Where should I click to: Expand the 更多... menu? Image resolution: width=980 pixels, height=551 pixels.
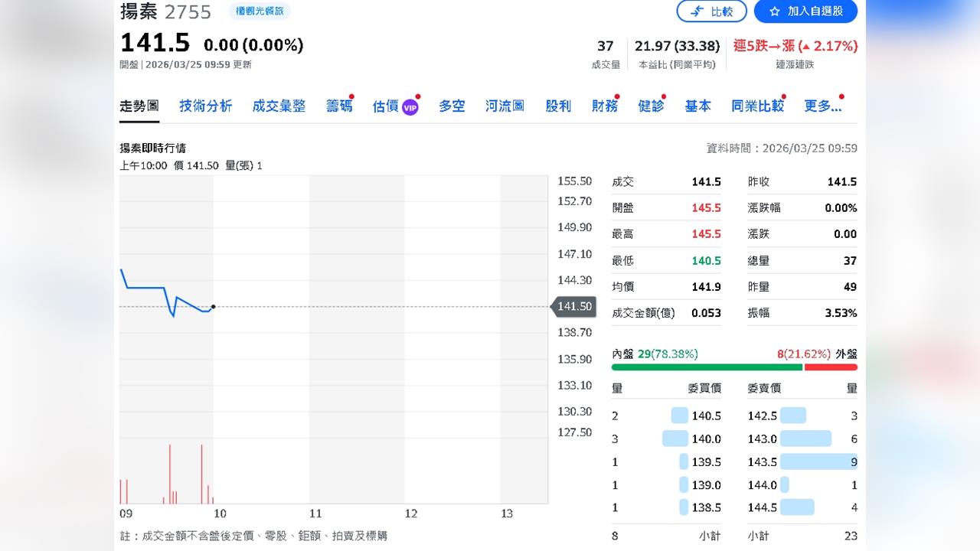822,106
